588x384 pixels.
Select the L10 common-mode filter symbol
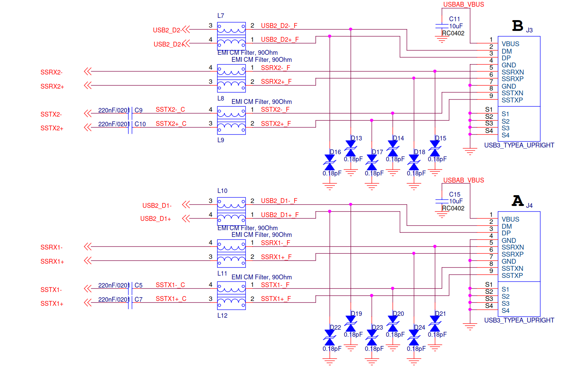[231, 211]
